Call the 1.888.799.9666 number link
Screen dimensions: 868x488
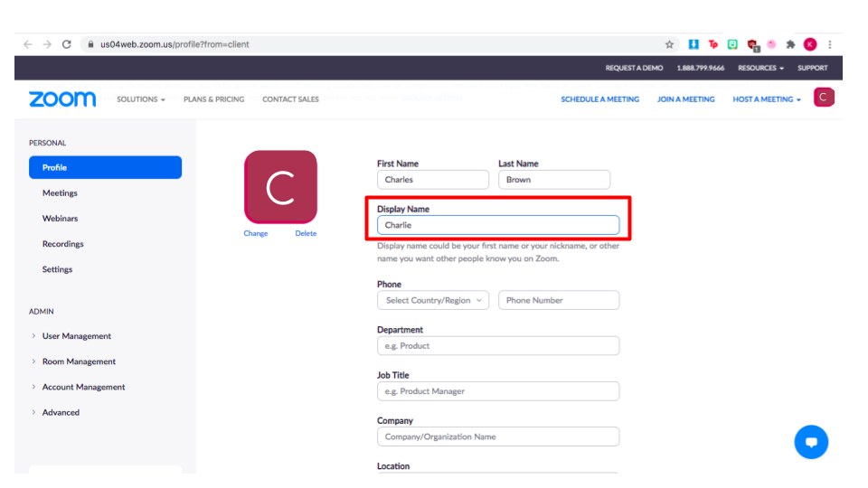click(700, 68)
